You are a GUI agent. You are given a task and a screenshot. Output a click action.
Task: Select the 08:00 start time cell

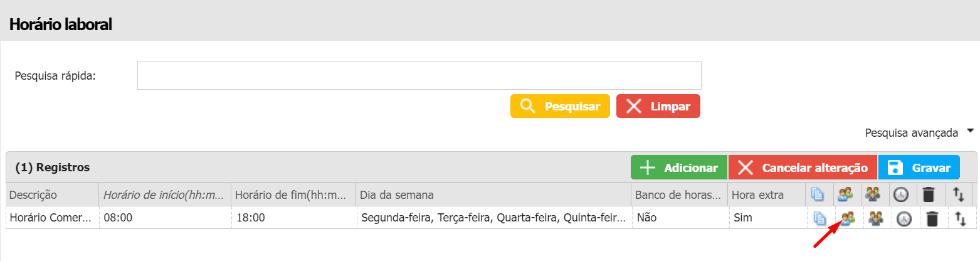coord(165,218)
